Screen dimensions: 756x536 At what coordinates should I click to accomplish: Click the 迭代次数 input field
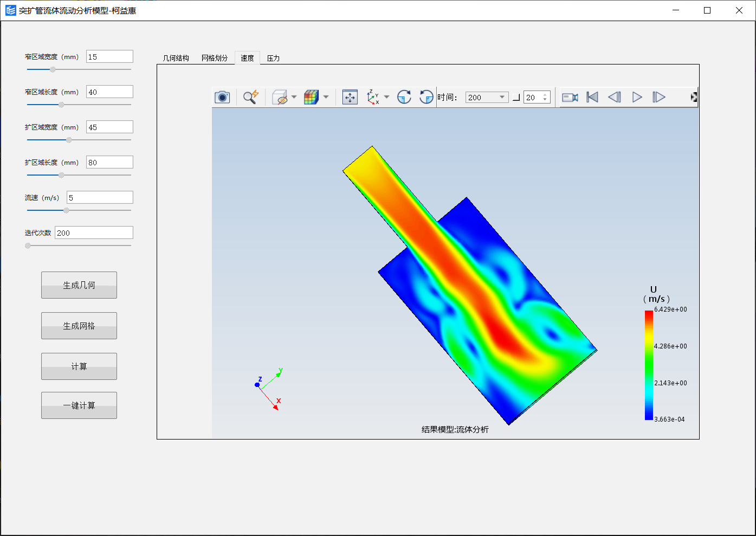click(x=94, y=233)
